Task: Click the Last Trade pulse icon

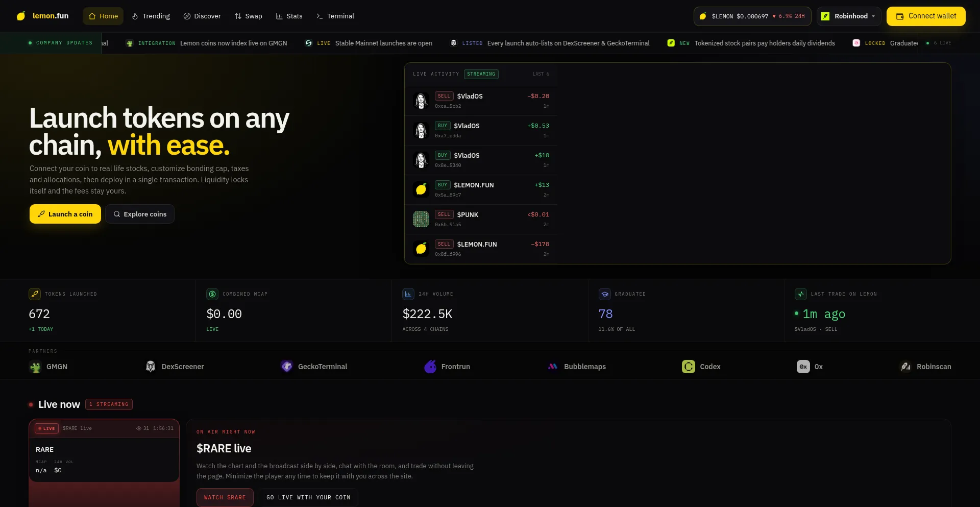Action: 801,294
